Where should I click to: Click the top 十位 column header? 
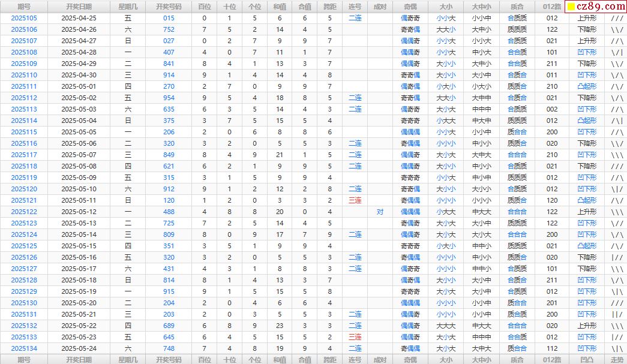(230, 7)
